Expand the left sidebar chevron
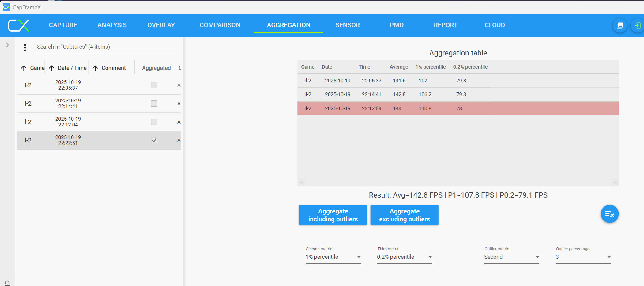 [x=7, y=45]
